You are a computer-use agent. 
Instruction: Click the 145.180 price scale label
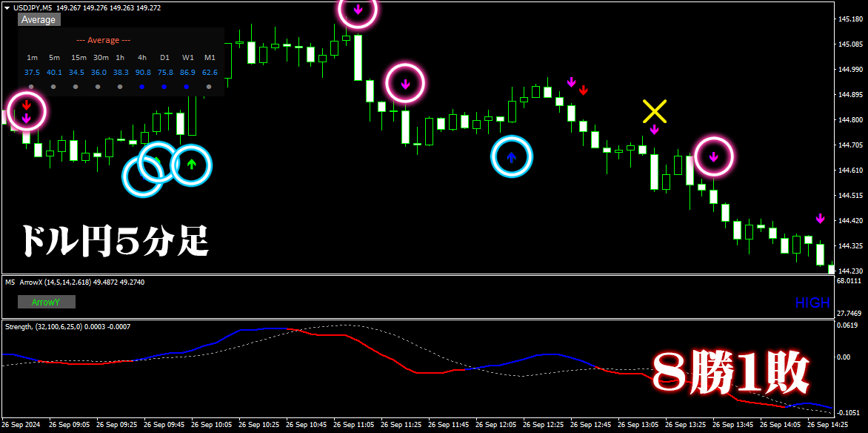coord(852,19)
